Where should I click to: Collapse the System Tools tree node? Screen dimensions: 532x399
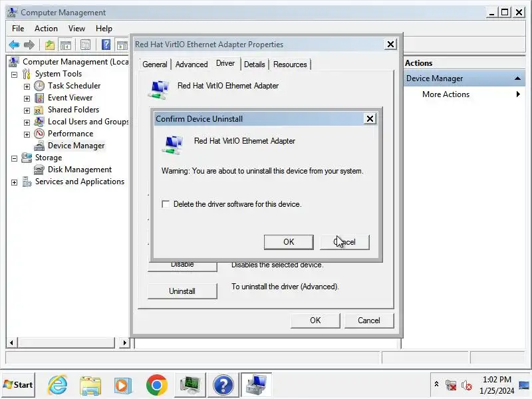(x=14, y=74)
